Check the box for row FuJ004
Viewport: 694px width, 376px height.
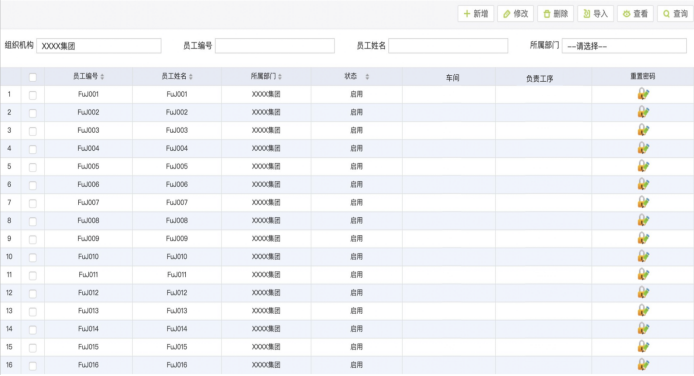tap(33, 149)
